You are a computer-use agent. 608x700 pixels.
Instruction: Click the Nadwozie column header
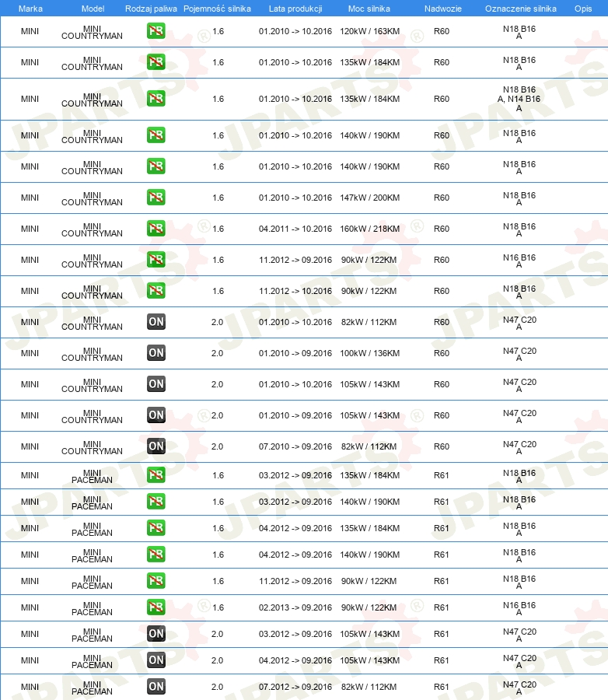pos(443,9)
